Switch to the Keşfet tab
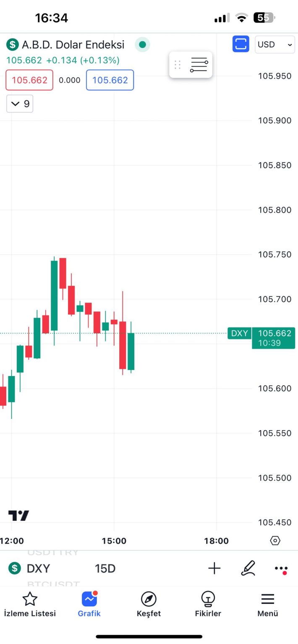Viewport: 298px width, 644px height. 149,605
